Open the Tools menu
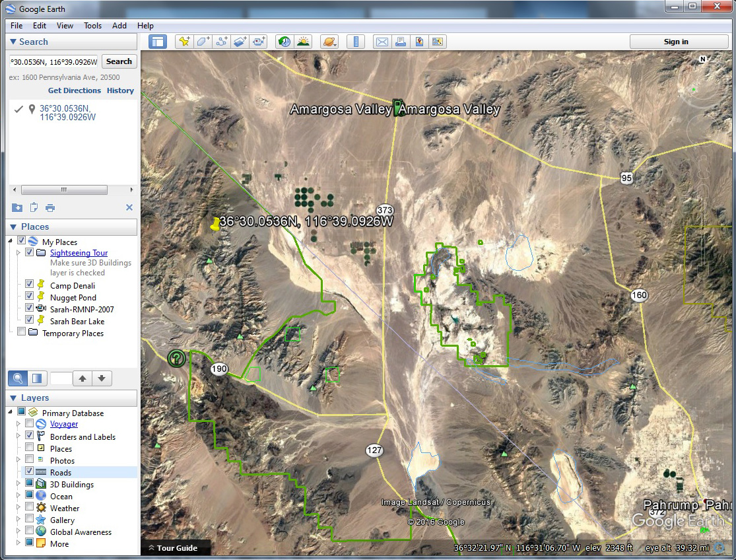The width and height of the screenshot is (736, 560). pyautogui.click(x=92, y=26)
